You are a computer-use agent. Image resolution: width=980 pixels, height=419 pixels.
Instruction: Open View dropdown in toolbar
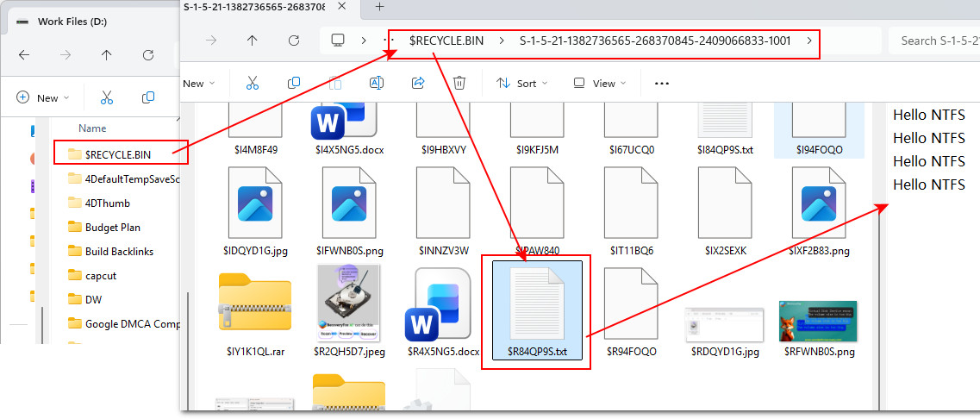click(599, 83)
